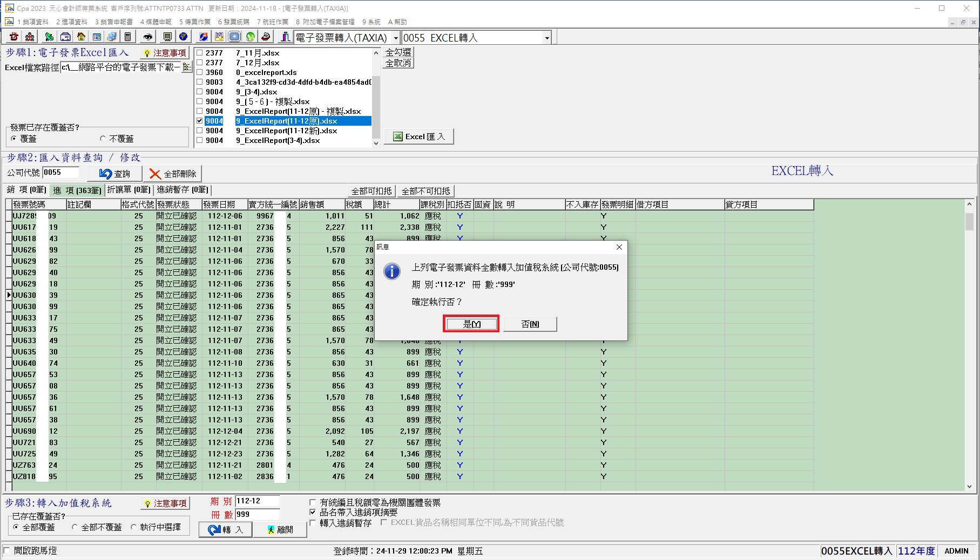Click the red telephone toolbar icon
This screenshot has width=980, height=560.
pos(14,37)
